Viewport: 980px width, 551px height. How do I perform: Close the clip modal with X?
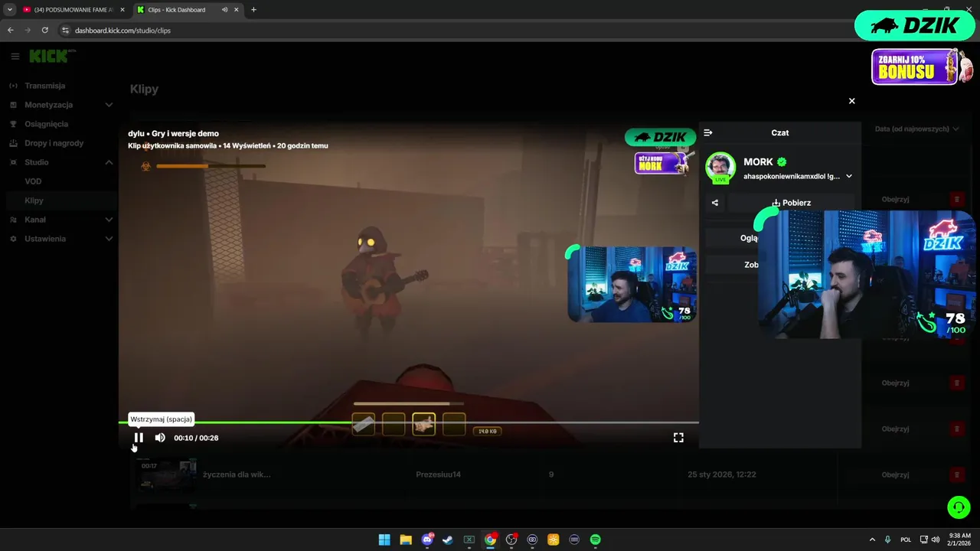click(851, 101)
